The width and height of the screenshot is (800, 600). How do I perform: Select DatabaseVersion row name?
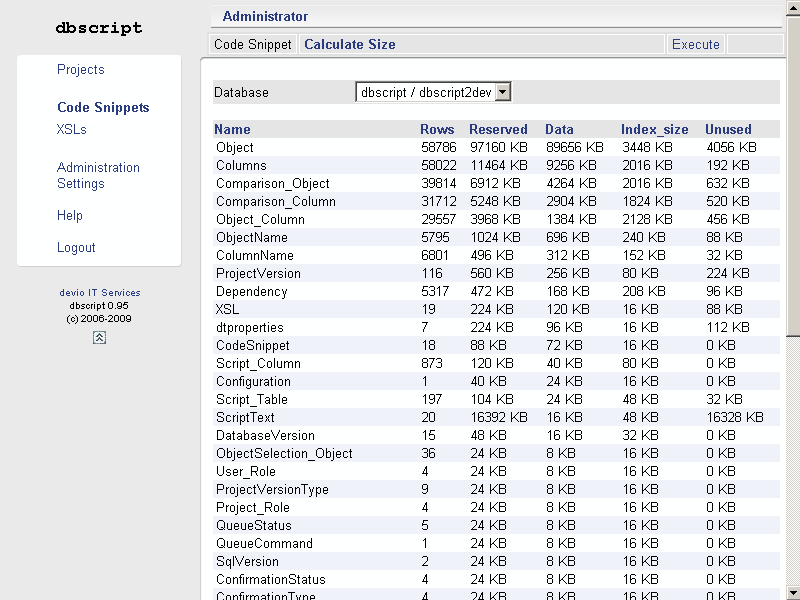coord(265,435)
